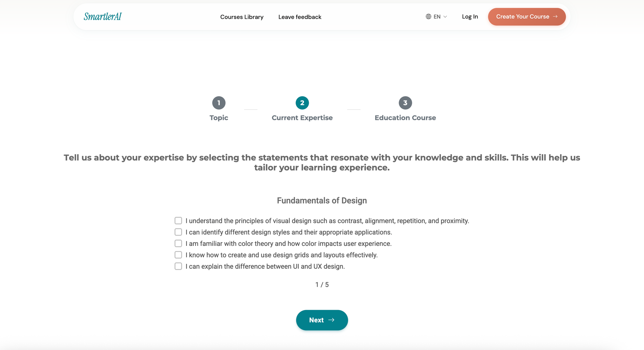Image resolution: width=644 pixels, height=350 pixels.
Task: Expand the EN language dropdown chevron
Action: 445,17
